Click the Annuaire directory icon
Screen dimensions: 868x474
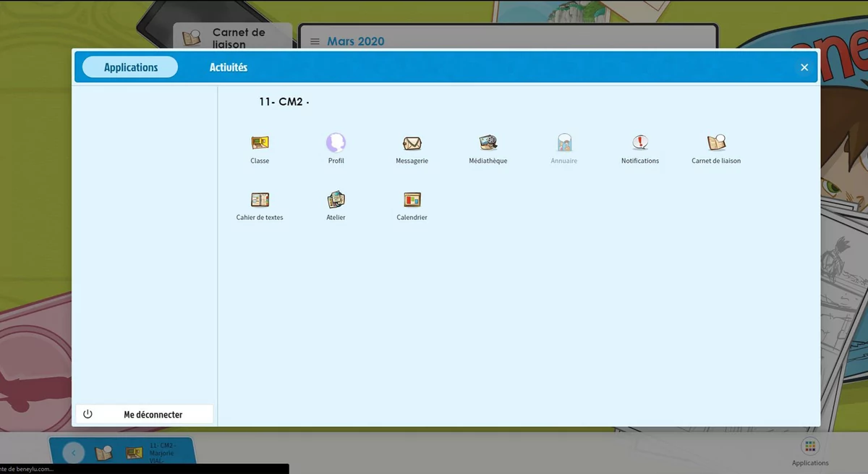(564, 143)
